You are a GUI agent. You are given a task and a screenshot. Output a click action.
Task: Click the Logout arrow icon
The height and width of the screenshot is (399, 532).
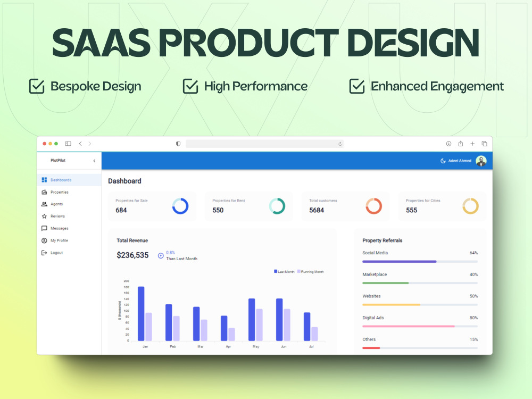44,253
